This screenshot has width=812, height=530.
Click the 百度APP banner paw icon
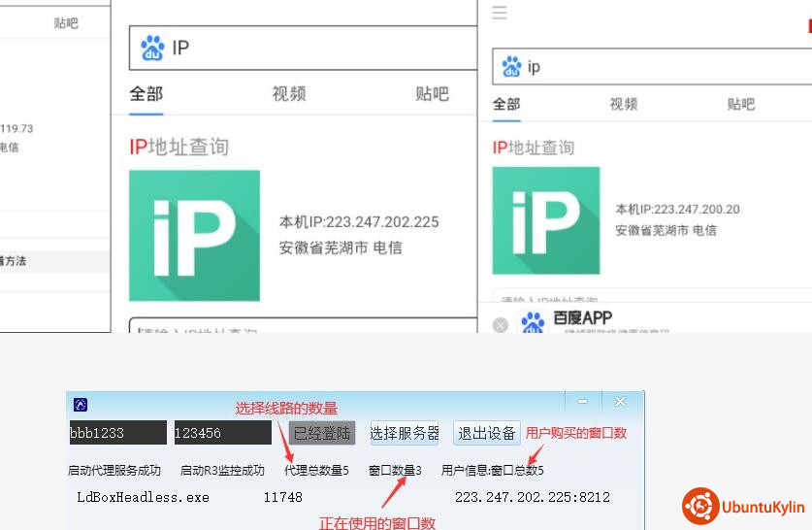[533, 323]
